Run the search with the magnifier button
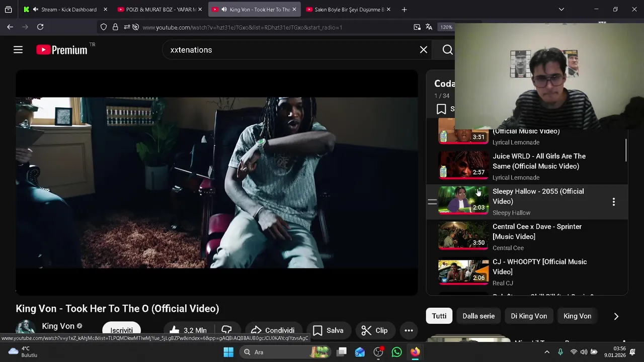The height and width of the screenshot is (362, 644). point(447,50)
